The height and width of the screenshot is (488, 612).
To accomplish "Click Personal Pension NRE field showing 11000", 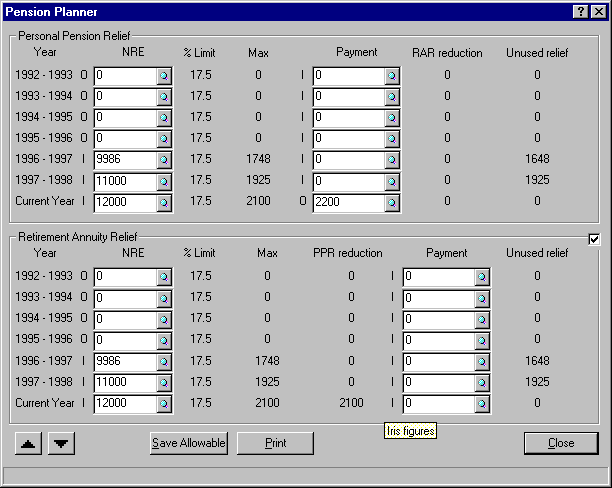I will [126, 182].
